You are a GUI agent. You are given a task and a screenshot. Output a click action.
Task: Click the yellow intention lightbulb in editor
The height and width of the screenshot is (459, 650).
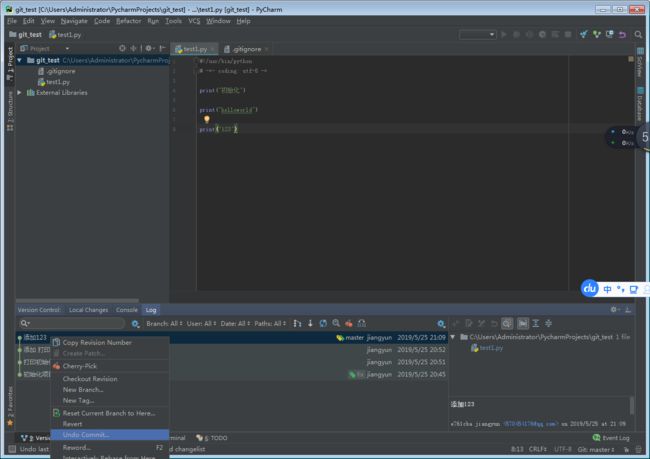(206, 119)
